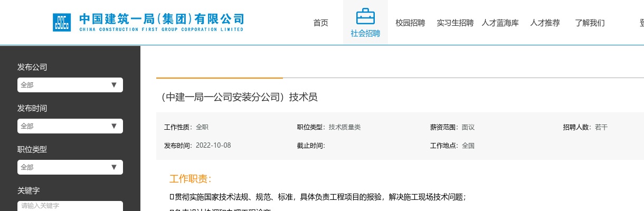Expand the 发布公司 dropdown
This screenshot has height=211, width=644.
[x=70, y=85]
